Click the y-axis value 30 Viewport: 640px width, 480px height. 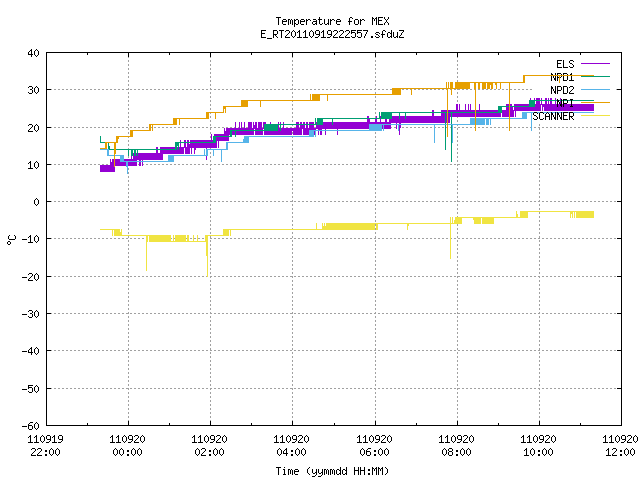pos(33,90)
